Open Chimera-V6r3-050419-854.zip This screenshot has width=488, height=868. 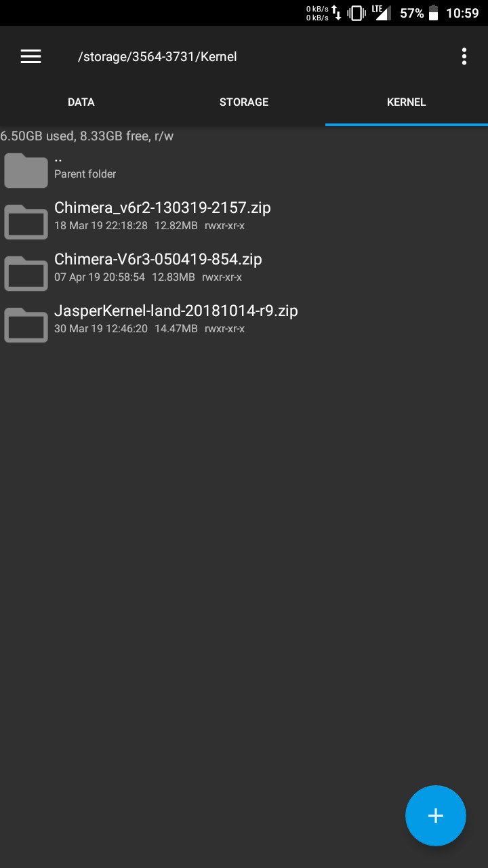click(244, 267)
